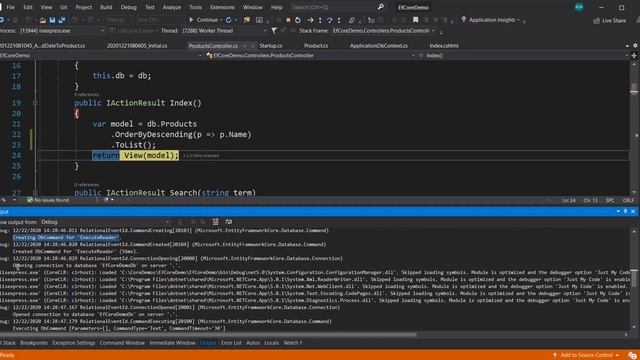Click the account avatar icon
The width and height of the screenshot is (640, 360).
(579, 7)
